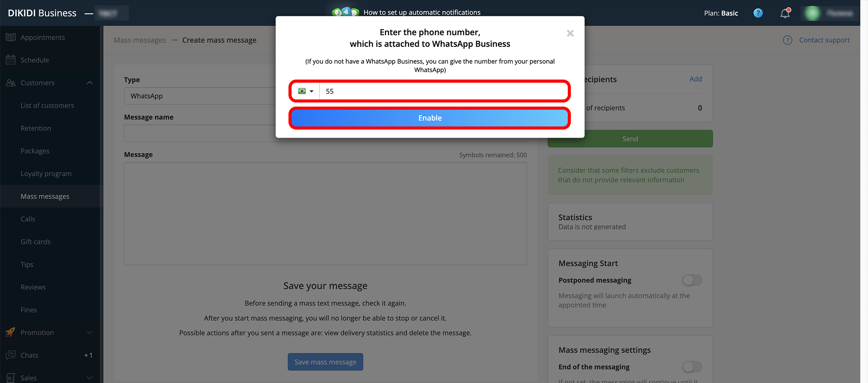
Task: Open the country flag code dropdown
Action: pyautogui.click(x=306, y=91)
